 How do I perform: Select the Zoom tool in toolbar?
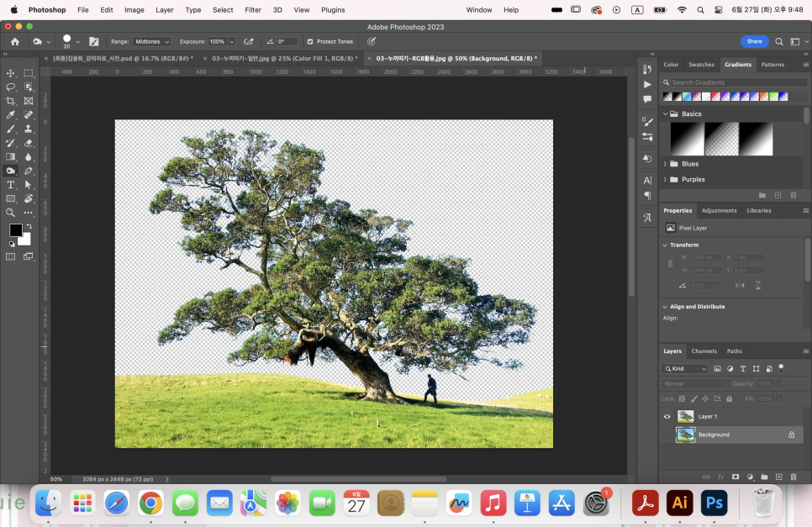11,213
